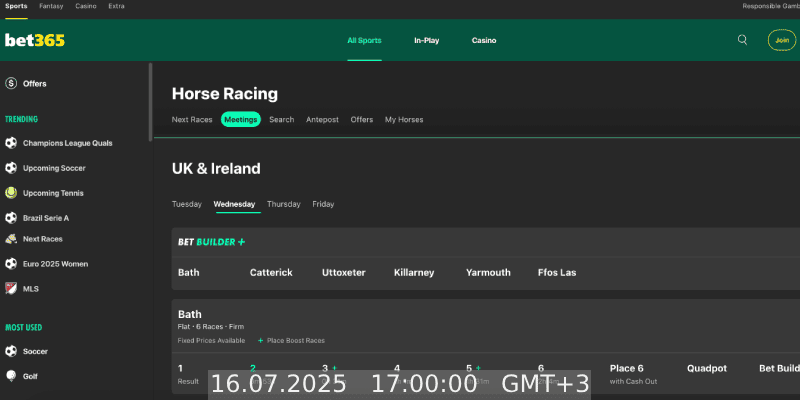Click the 'Fixed Prices Available' text

[211, 340]
